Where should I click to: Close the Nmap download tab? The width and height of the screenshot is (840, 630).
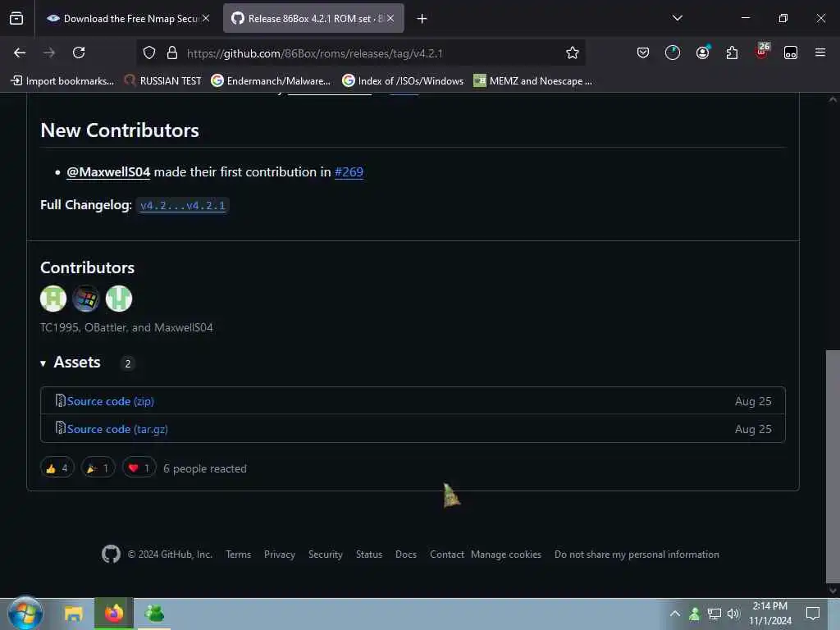tap(206, 18)
